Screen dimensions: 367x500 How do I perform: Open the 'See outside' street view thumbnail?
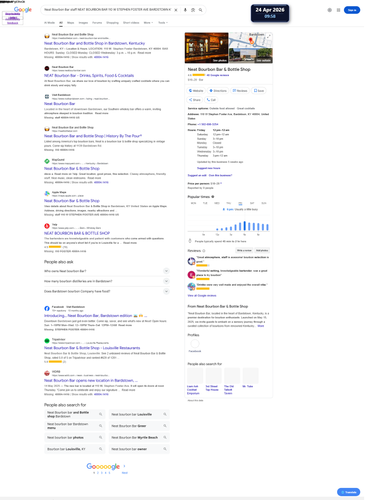[251, 55]
